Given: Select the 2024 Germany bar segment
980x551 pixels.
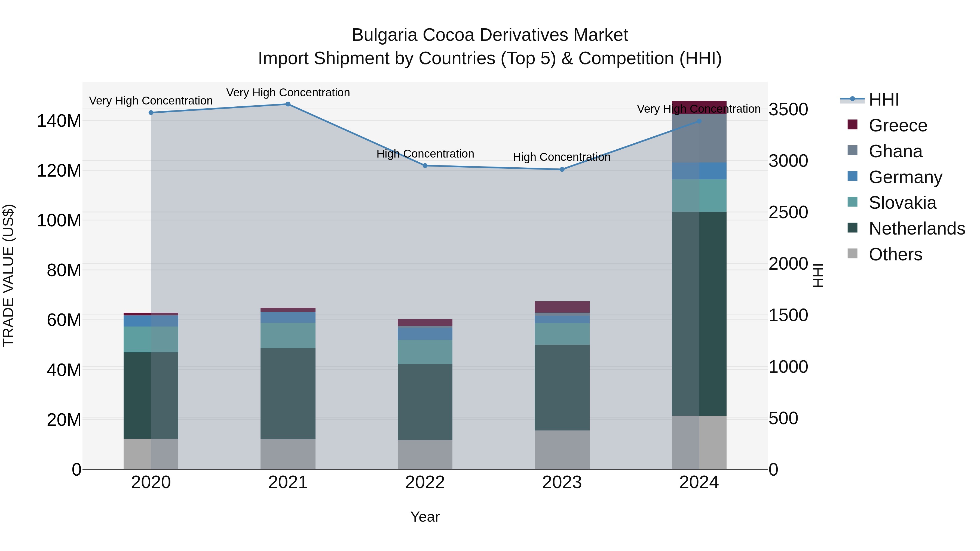Looking at the screenshot, I should click(x=699, y=171).
